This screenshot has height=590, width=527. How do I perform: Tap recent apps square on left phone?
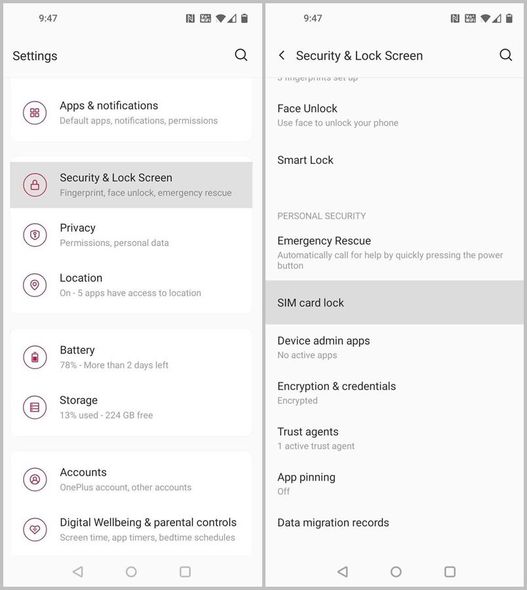pyautogui.click(x=185, y=572)
